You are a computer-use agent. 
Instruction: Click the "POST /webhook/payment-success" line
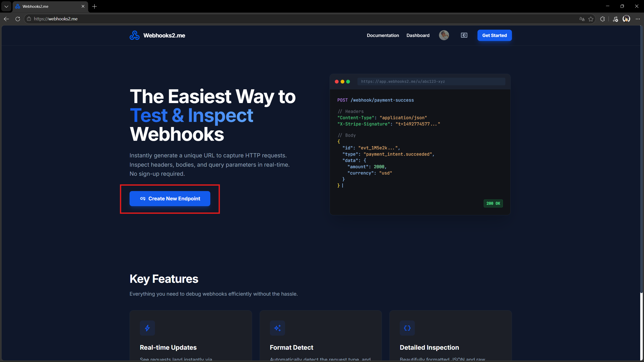click(x=376, y=100)
